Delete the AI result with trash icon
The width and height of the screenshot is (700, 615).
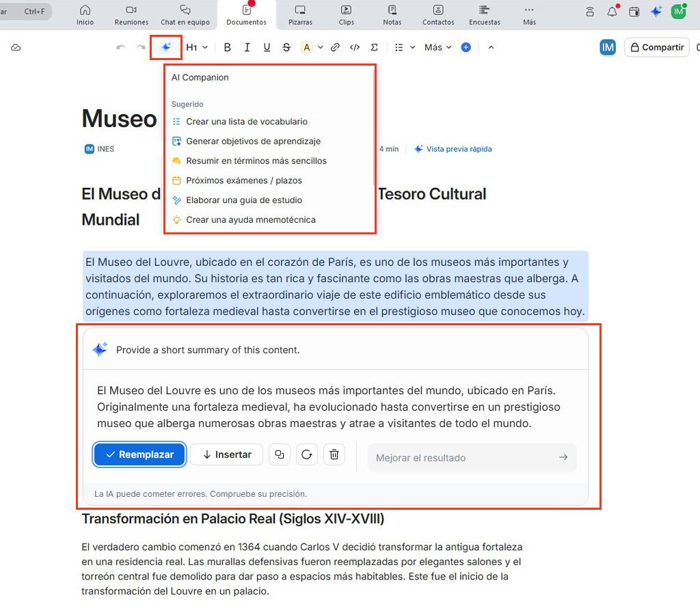tap(334, 454)
